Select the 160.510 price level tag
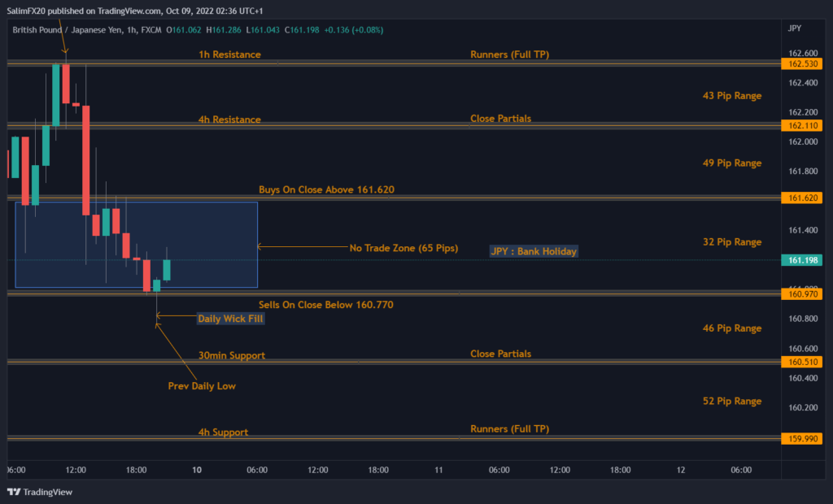 click(801, 362)
